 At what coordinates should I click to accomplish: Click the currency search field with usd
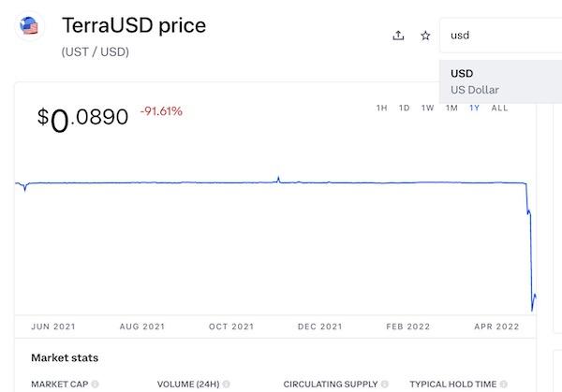click(x=501, y=36)
